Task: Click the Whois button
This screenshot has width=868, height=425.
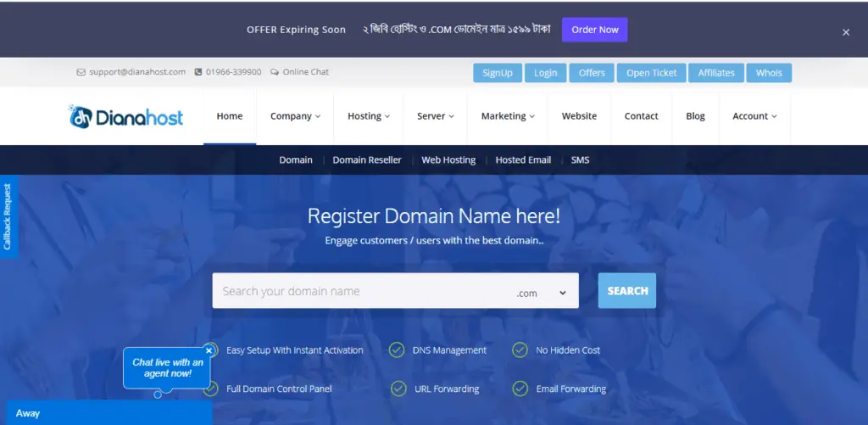Action: tap(769, 73)
